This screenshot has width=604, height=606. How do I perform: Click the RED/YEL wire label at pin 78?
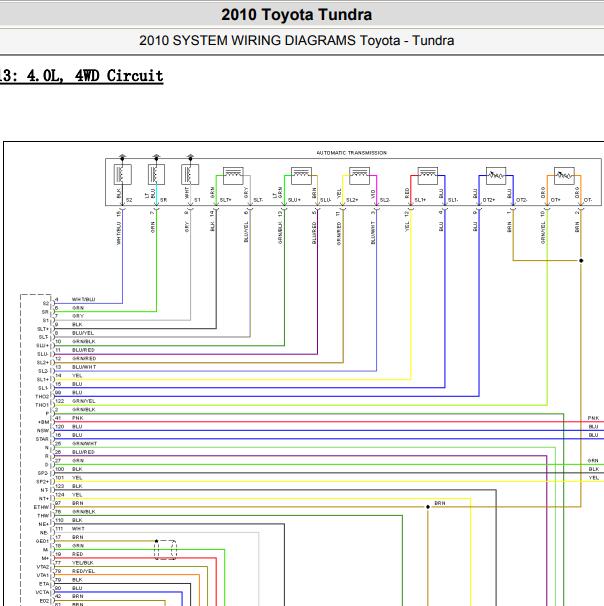83,571
